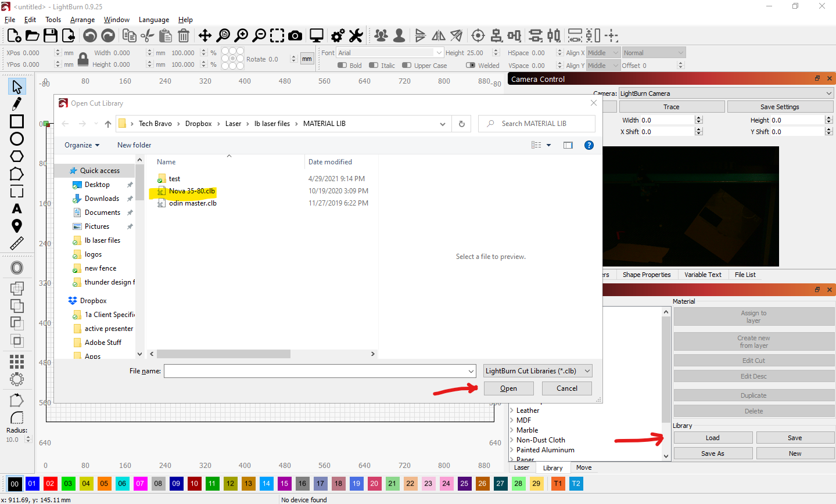Open the Grid Array tool
Viewport: 836px width, 504px height.
[17, 362]
